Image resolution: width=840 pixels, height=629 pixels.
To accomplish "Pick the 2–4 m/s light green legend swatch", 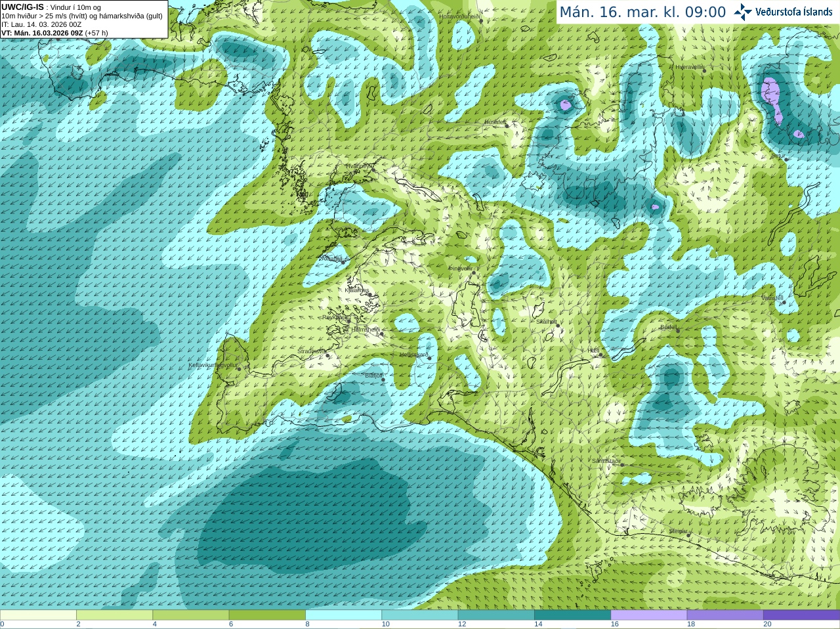I will coord(114,615).
